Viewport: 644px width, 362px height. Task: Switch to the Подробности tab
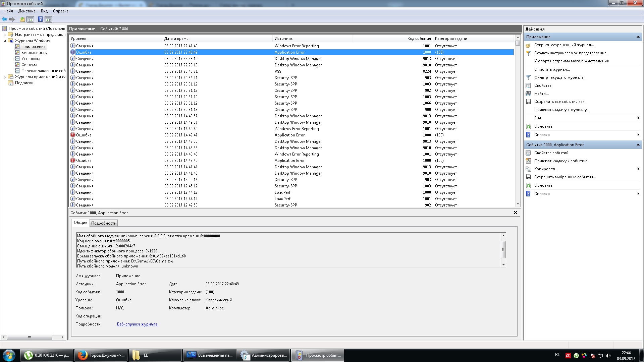coord(104,223)
